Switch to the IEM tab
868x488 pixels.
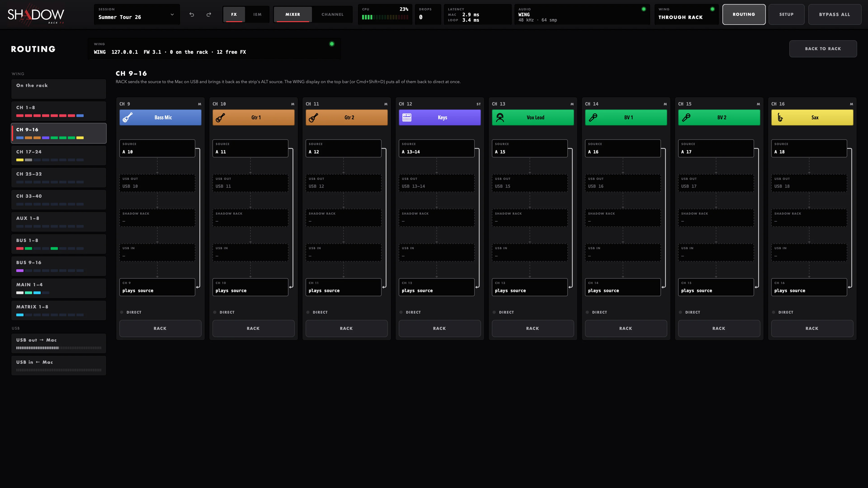point(257,14)
